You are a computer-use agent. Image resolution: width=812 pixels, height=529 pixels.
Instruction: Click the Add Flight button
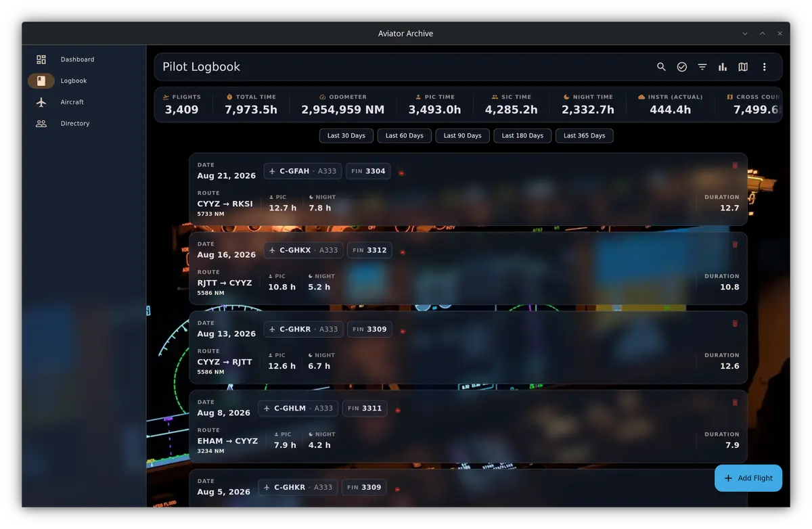pos(748,478)
